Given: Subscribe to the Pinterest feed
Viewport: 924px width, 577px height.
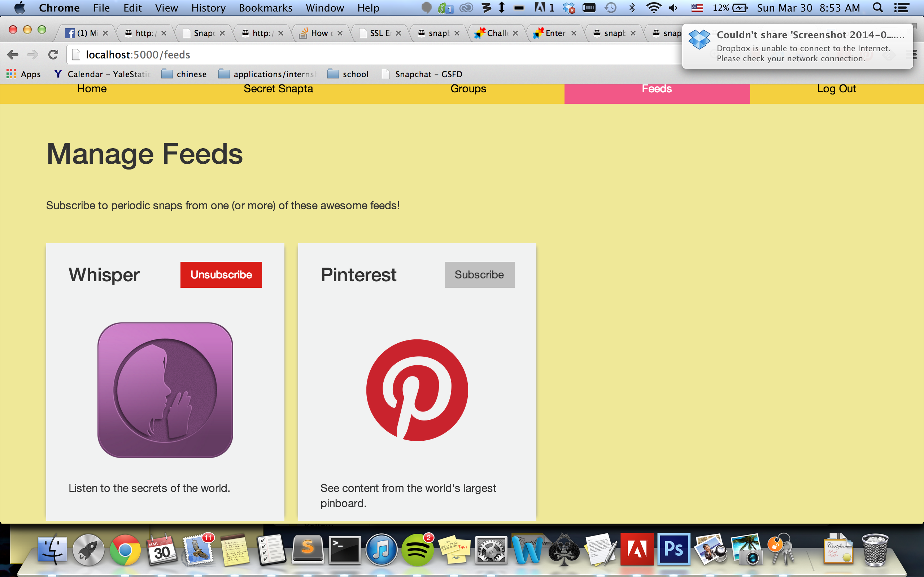Looking at the screenshot, I should tap(479, 275).
